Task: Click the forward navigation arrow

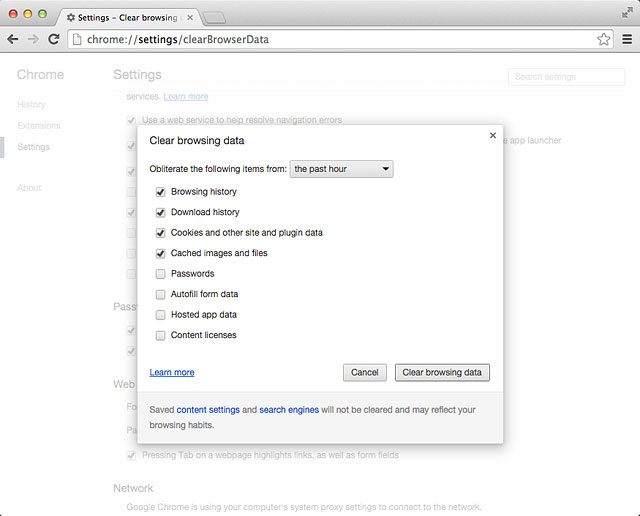Action: point(33,39)
